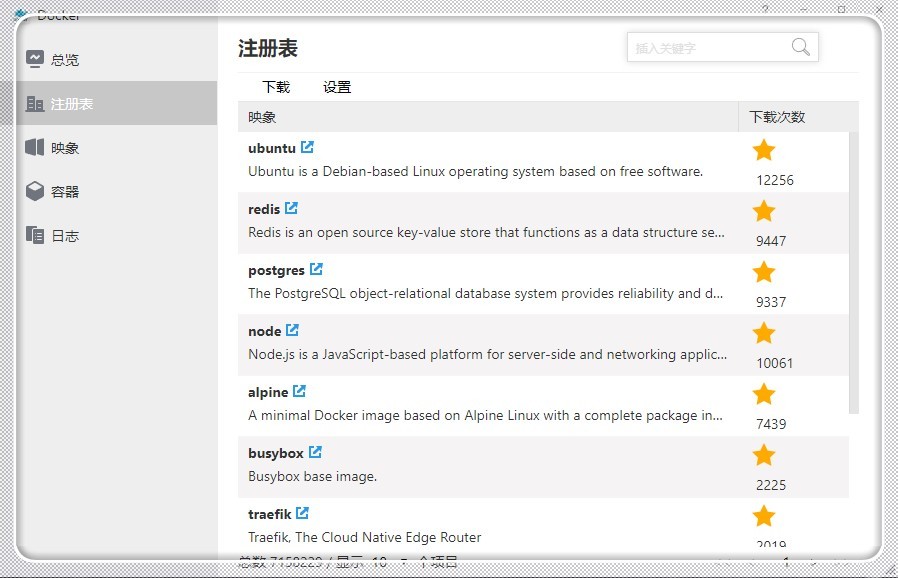Open alpine external link icon

point(299,391)
